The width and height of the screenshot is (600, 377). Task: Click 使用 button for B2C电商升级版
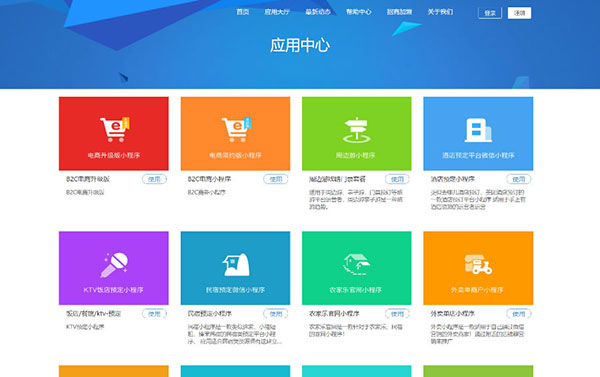(155, 179)
